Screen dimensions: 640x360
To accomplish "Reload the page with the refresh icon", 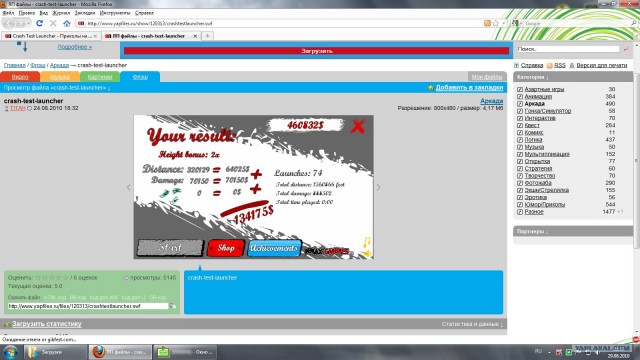I will pyautogui.click(x=40, y=23).
